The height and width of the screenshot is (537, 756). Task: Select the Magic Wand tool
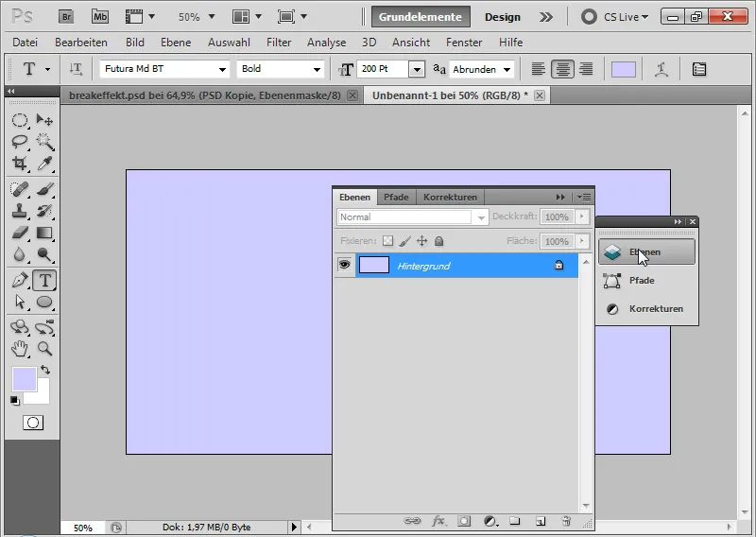pos(44,142)
